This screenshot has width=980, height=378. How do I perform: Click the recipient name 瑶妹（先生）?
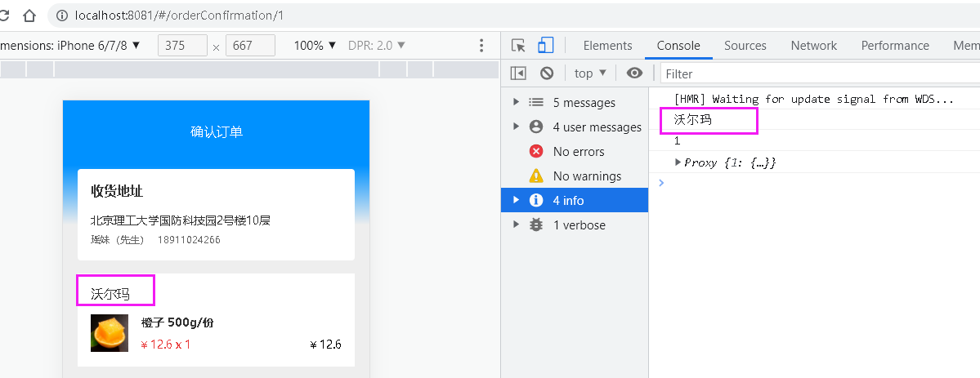(x=118, y=240)
